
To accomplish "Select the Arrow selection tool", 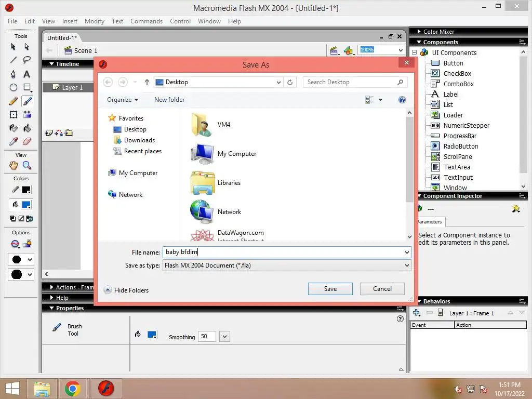I will coord(13,46).
